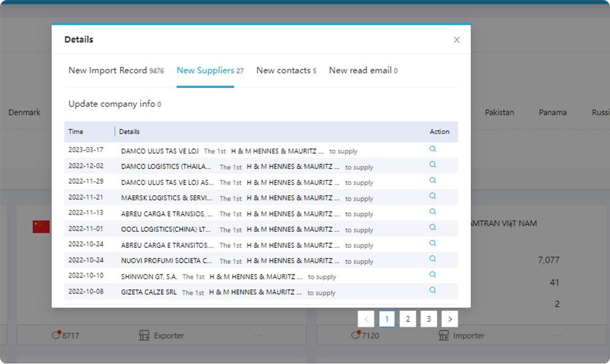Switch to New read email tab
Viewport: 610px width, 364px height.
tap(363, 71)
